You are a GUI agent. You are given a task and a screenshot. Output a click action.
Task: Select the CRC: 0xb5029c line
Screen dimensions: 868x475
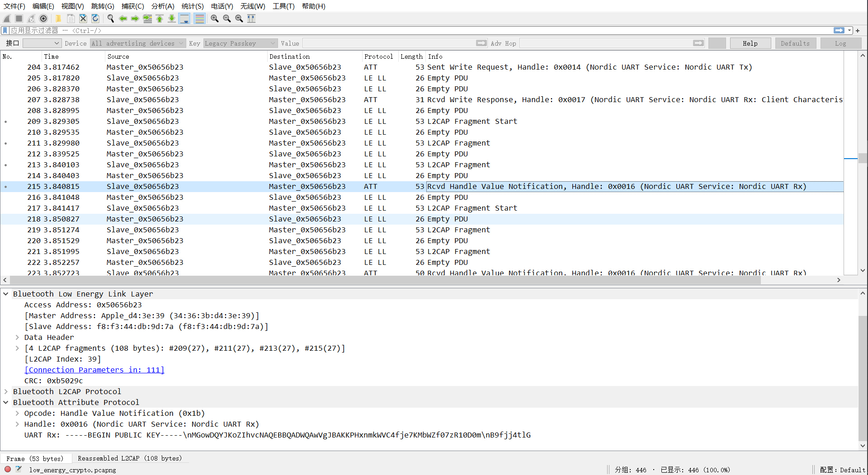54,381
